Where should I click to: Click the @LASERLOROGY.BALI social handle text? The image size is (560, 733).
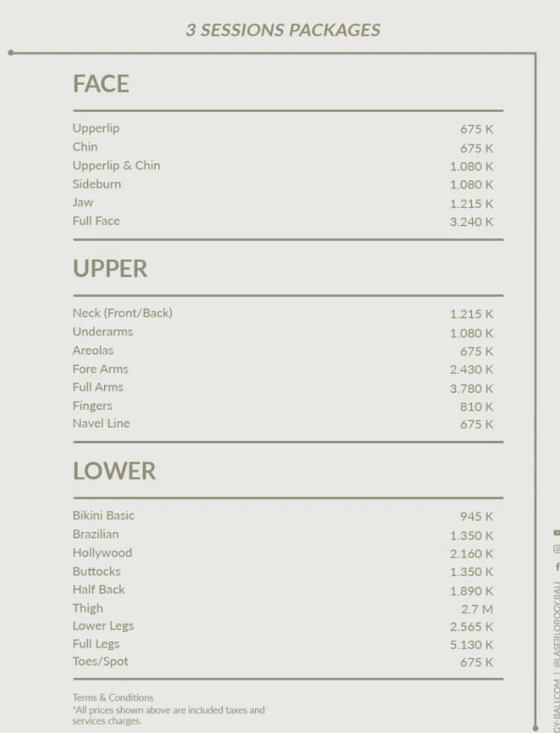(x=557, y=624)
